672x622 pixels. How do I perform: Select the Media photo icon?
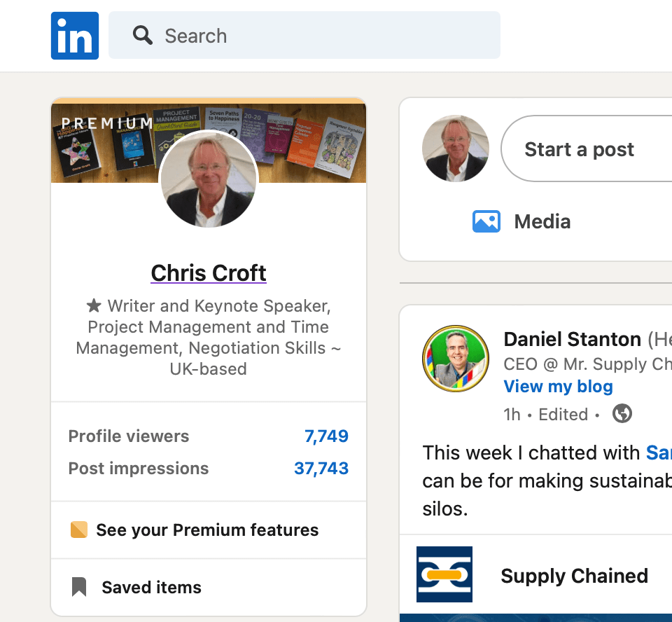[x=486, y=222]
